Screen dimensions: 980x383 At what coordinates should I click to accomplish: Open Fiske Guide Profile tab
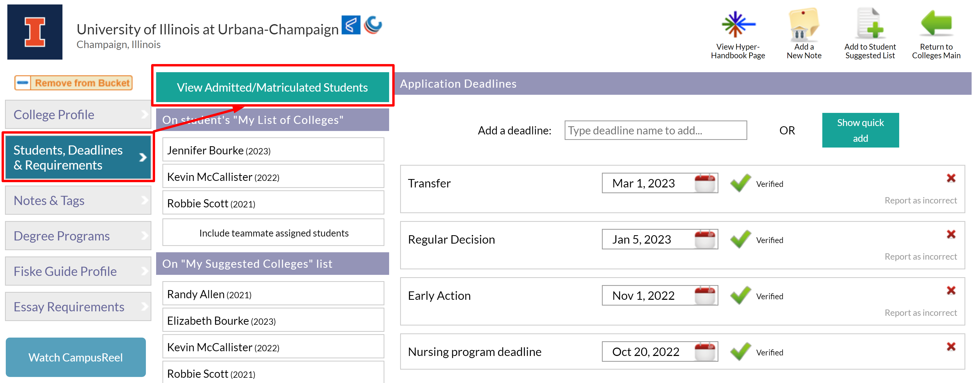(78, 271)
